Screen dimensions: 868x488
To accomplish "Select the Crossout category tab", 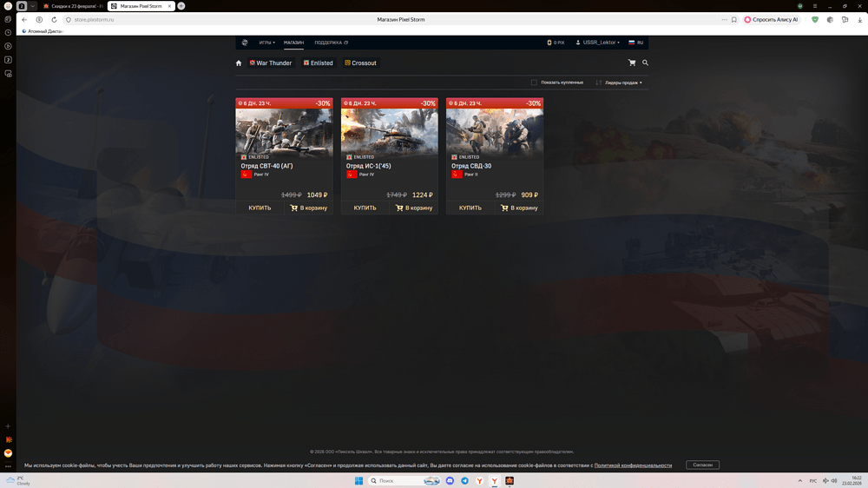I will (360, 63).
